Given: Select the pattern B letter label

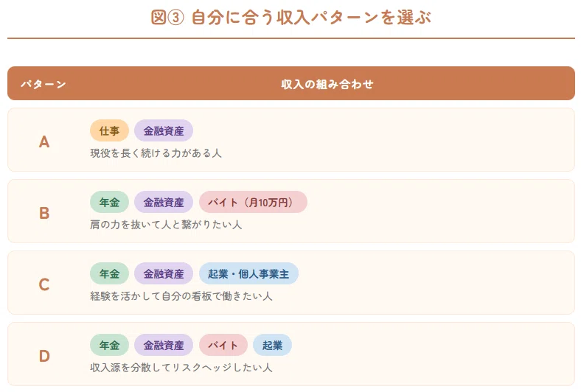Looking at the screenshot, I should pos(44,213).
